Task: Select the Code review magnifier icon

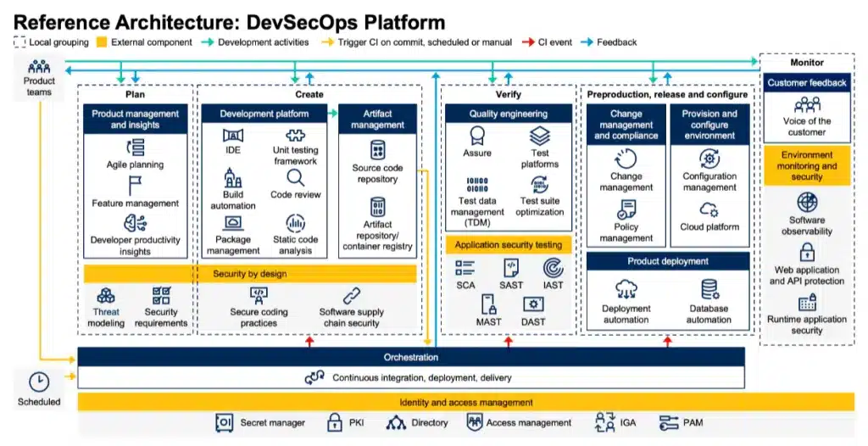Action: (295, 178)
